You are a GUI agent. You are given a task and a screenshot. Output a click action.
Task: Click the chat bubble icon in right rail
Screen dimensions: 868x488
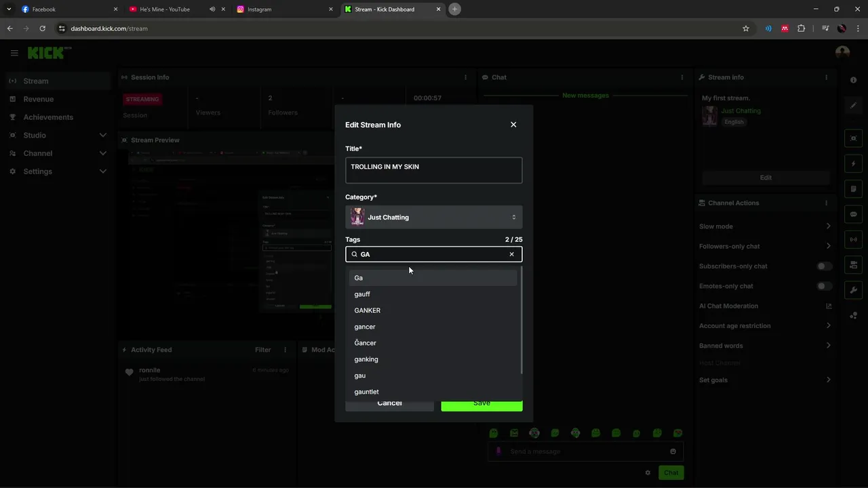click(x=853, y=214)
